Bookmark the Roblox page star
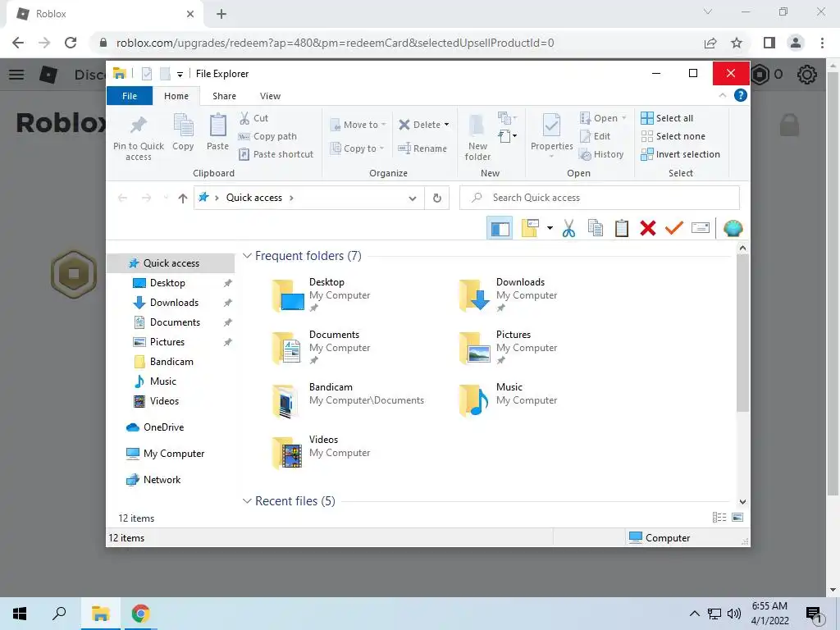Image resolution: width=840 pixels, height=630 pixels. 737,43
